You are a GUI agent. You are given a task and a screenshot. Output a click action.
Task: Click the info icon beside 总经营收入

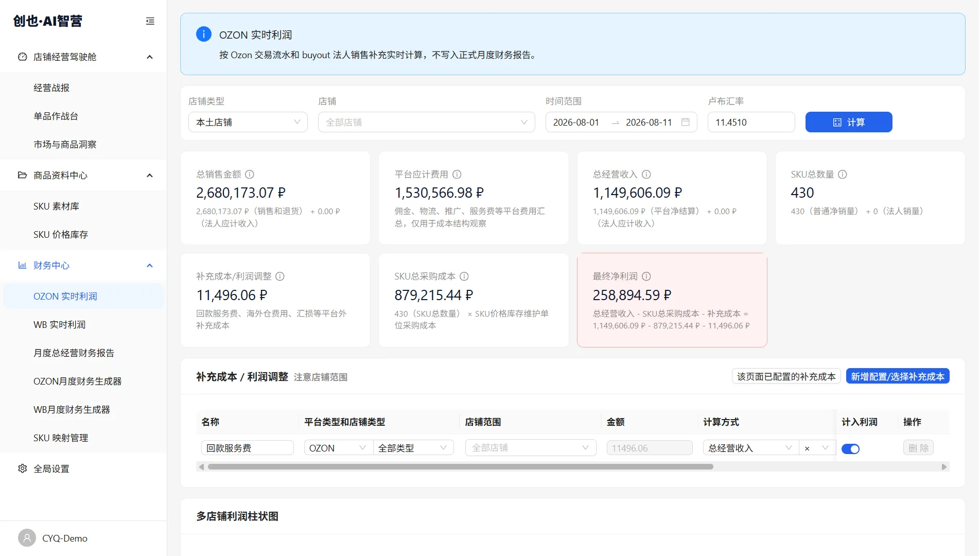tap(646, 175)
